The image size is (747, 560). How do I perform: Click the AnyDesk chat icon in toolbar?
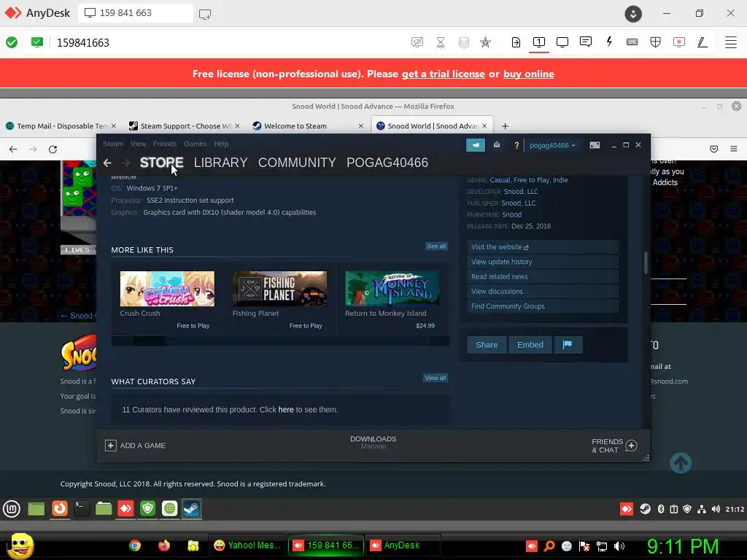586,42
